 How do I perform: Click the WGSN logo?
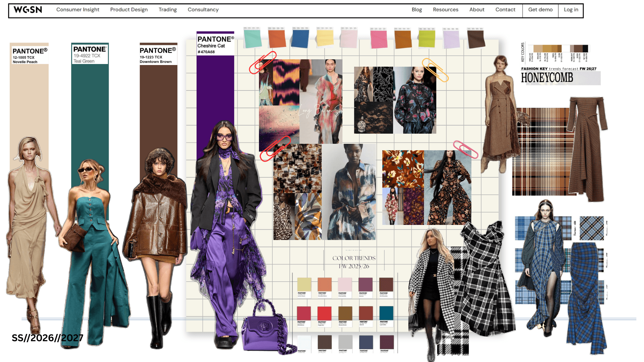pyautogui.click(x=27, y=10)
